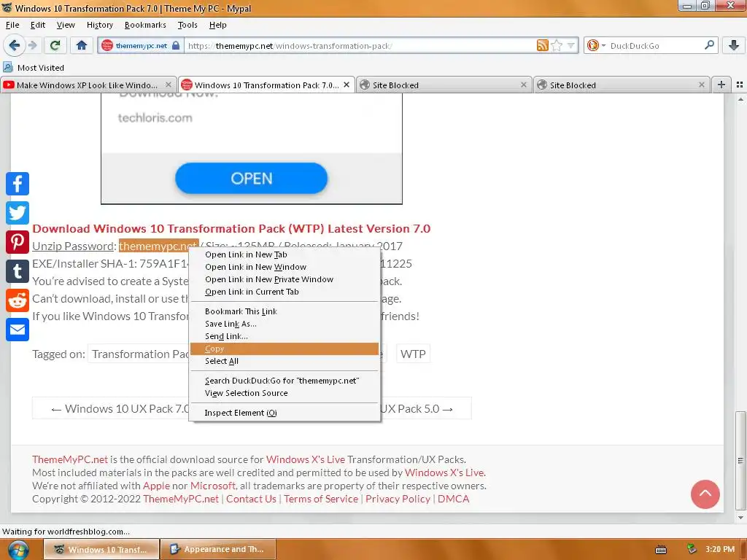Open the Bookmarks menu
Viewport: 747px width, 560px height.
click(145, 25)
